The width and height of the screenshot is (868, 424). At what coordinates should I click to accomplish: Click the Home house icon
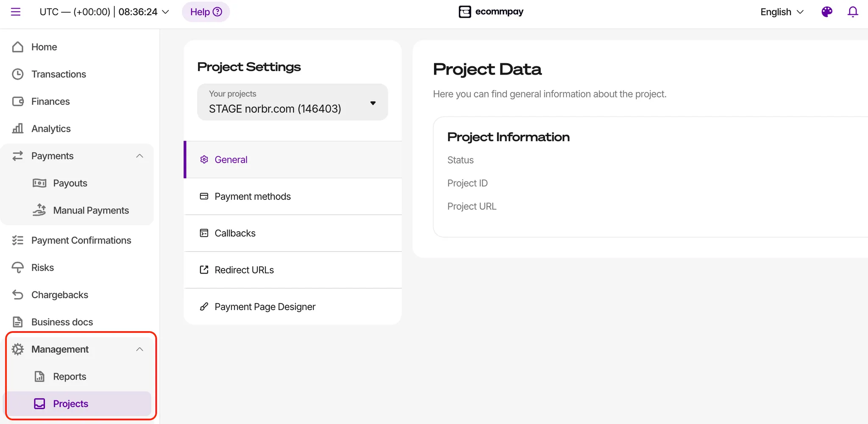pos(18,47)
